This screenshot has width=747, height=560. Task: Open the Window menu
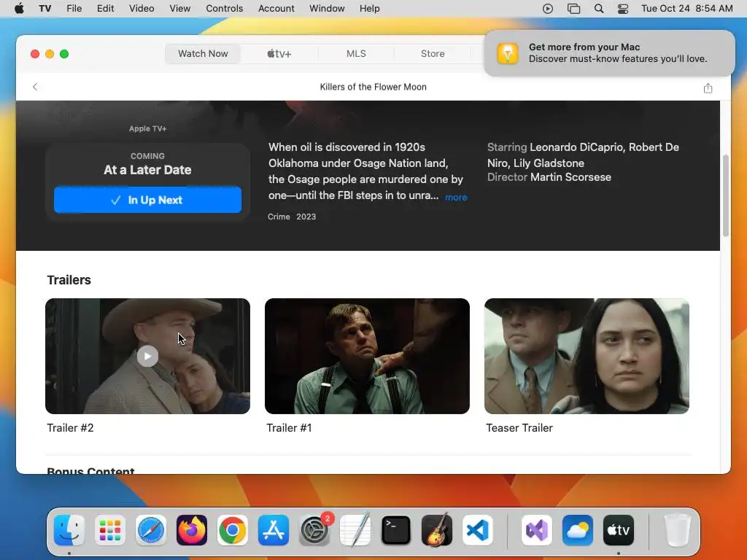[327, 9]
